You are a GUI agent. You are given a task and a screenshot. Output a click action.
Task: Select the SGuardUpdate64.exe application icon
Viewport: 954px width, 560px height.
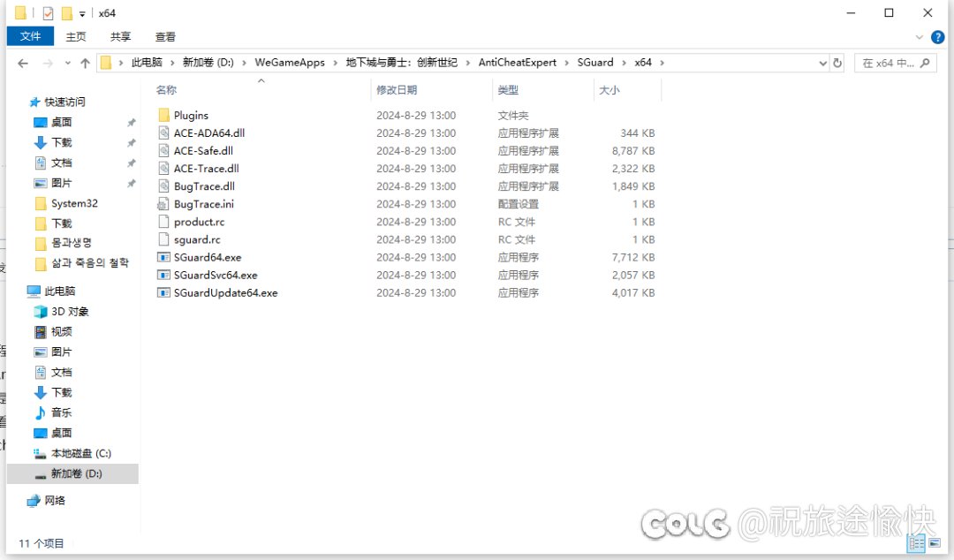click(163, 292)
